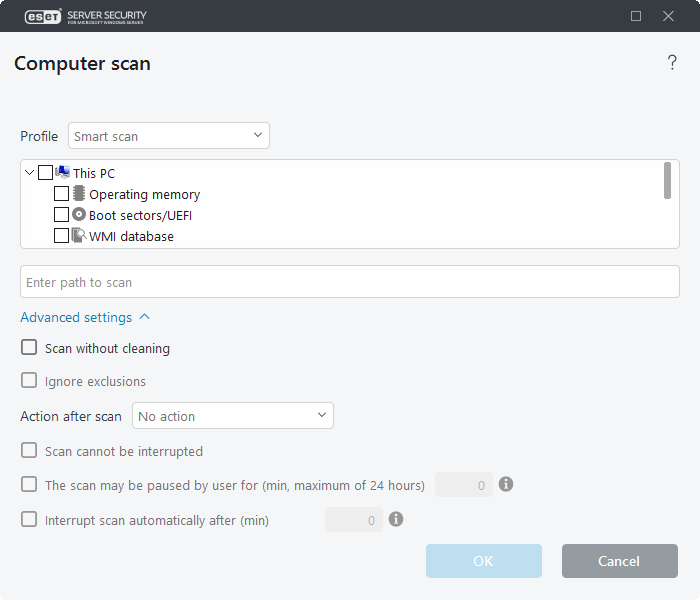The width and height of the screenshot is (700, 600).
Task: Collapse the This PC tree node
Action: click(x=29, y=173)
